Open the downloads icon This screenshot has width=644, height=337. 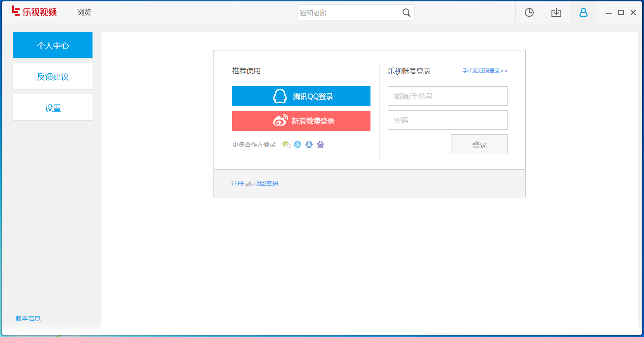[x=556, y=12]
